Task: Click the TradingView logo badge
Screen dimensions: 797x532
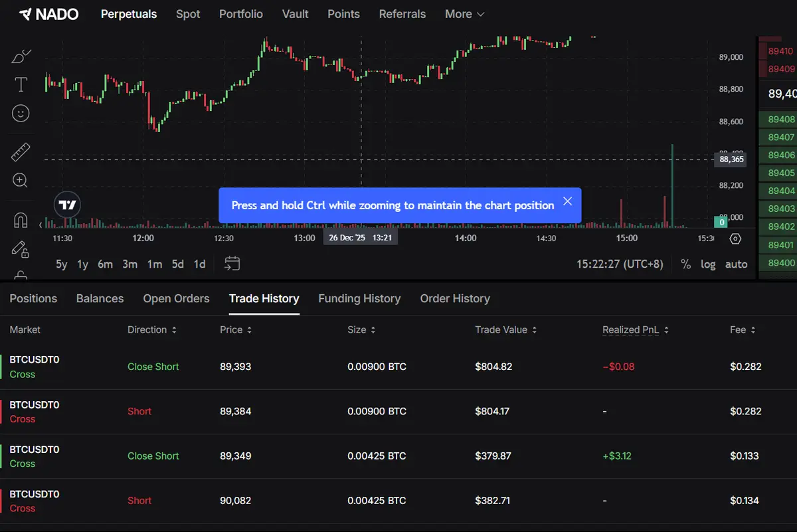Action: [x=67, y=205]
